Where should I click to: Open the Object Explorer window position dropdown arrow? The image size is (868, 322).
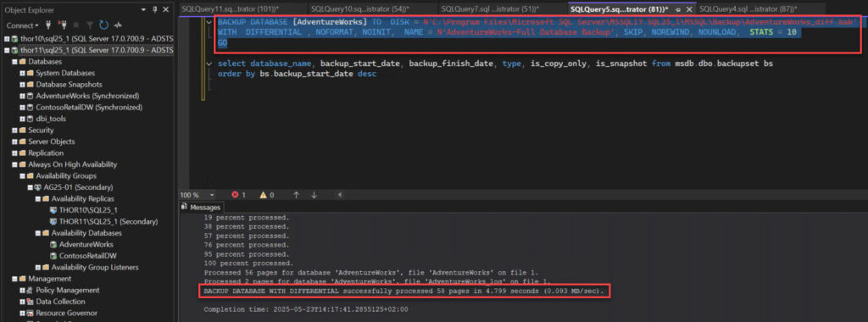pyautogui.click(x=144, y=9)
